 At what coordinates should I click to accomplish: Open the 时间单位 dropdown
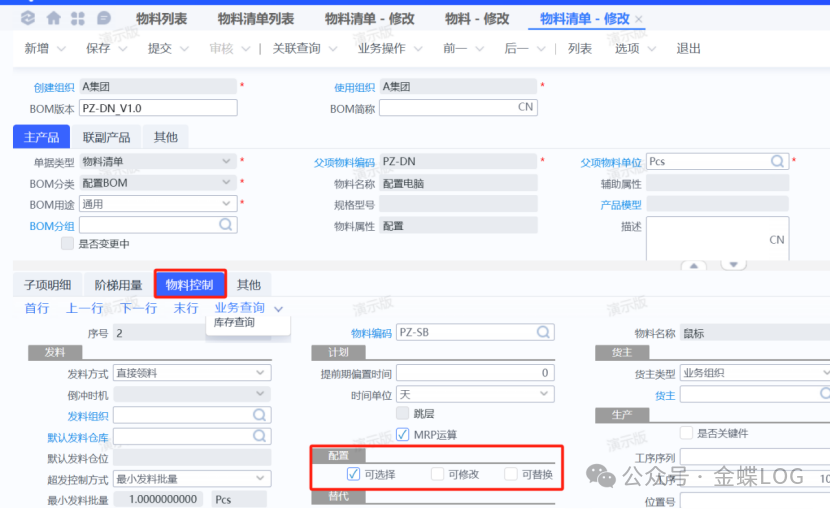pyautogui.click(x=544, y=394)
